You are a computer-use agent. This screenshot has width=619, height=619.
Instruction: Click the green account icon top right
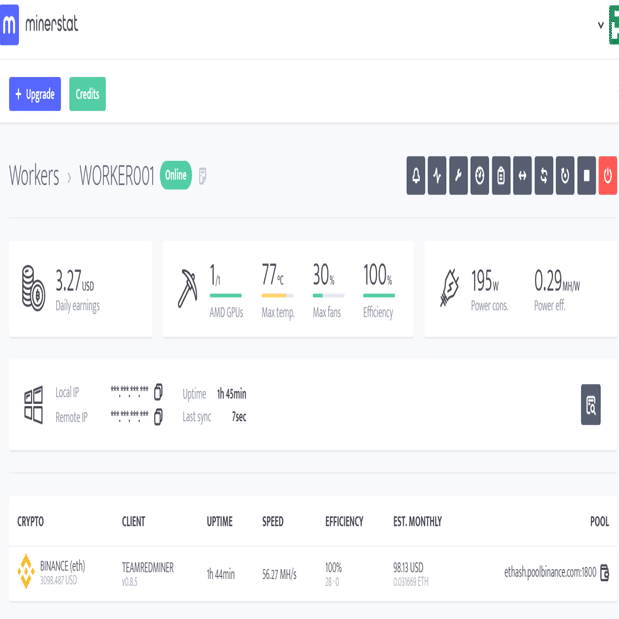point(614,24)
